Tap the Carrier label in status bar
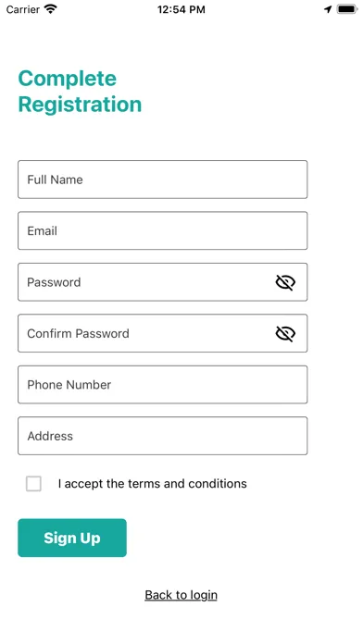Viewport: 363px width, 644px height. [22, 9]
